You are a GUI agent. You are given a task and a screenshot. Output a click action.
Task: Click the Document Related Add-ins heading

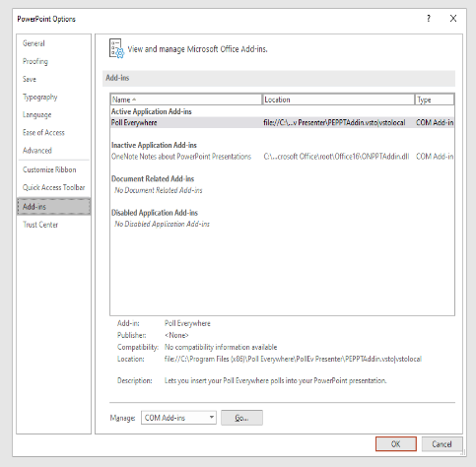click(153, 179)
